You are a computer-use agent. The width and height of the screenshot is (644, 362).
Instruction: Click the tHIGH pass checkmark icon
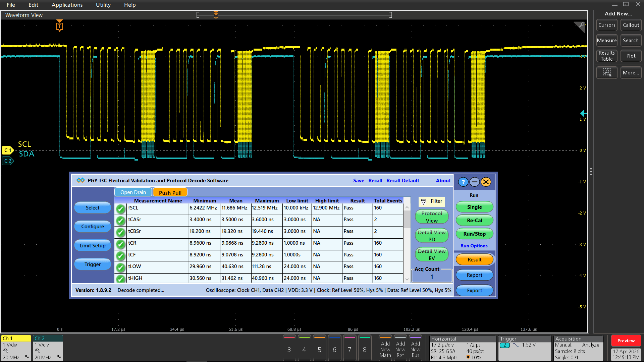pyautogui.click(x=121, y=279)
